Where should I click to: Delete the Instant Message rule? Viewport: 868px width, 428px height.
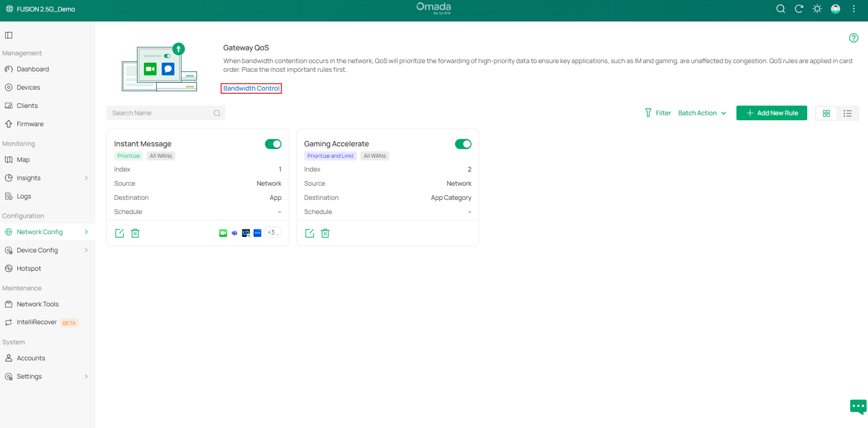tap(135, 233)
